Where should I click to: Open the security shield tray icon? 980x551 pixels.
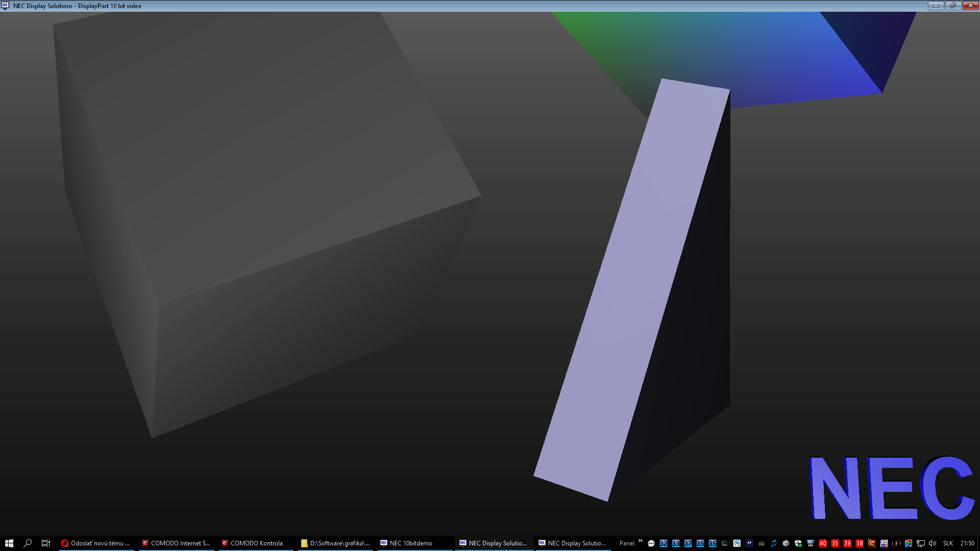coord(798,543)
